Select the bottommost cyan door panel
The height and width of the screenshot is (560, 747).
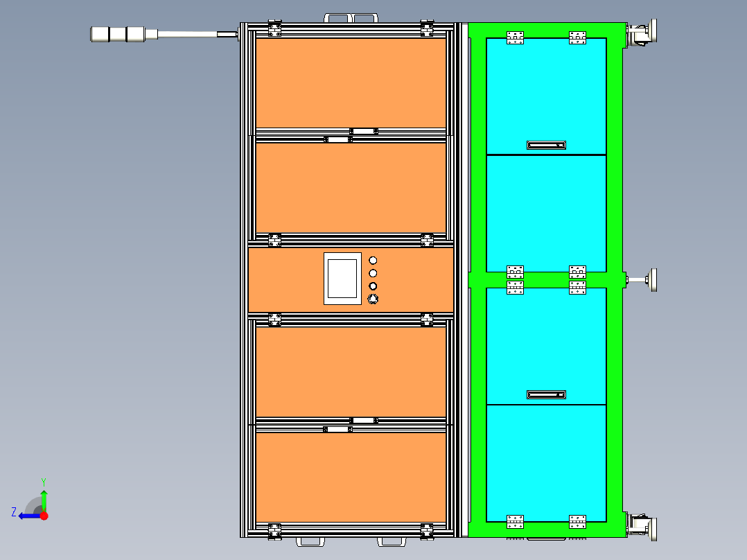click(546, 463)
